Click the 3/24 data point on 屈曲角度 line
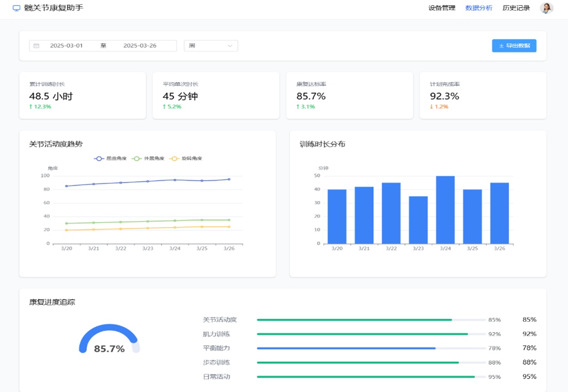The width and height of the screenshot is (568, 392). click(x=174, y=180)
